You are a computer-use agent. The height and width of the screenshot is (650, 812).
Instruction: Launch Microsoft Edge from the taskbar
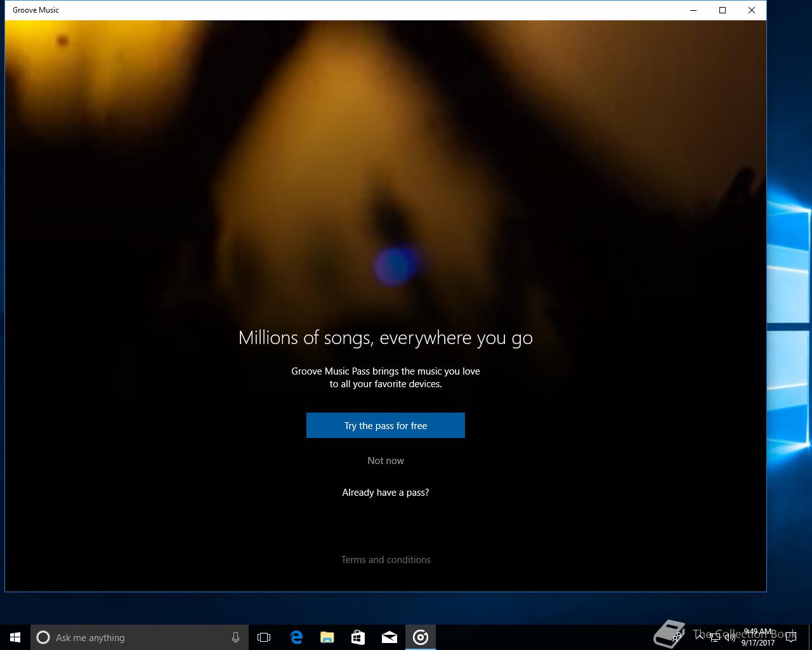(296, 637)
